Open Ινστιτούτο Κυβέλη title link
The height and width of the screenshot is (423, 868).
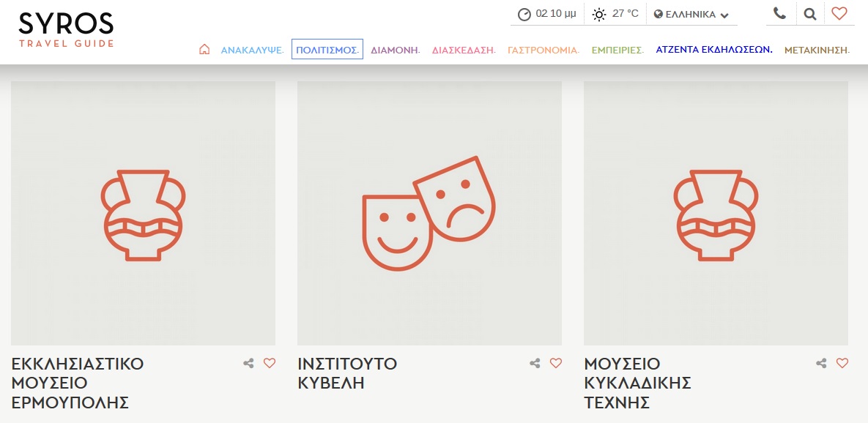coord(347,373)
